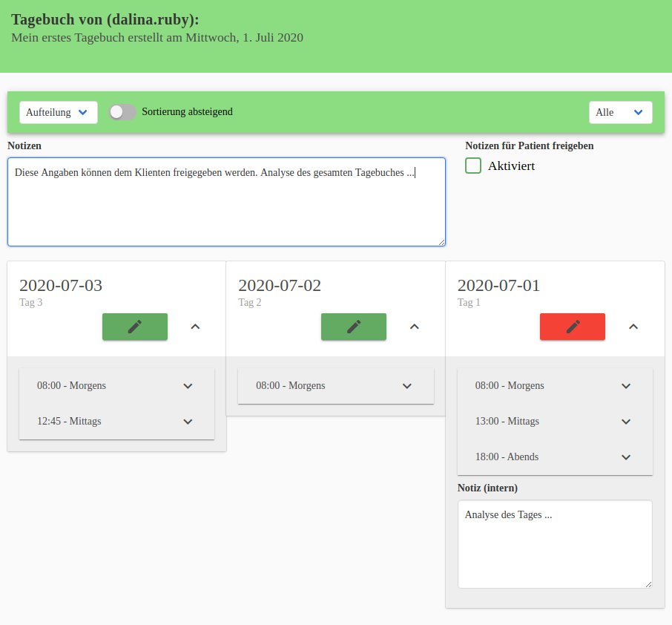The width and height of the screenshot is (672, 625).
Task: Expand the 08:00 Morgens entry under 2020-07-01
Action: coord(625,385)
